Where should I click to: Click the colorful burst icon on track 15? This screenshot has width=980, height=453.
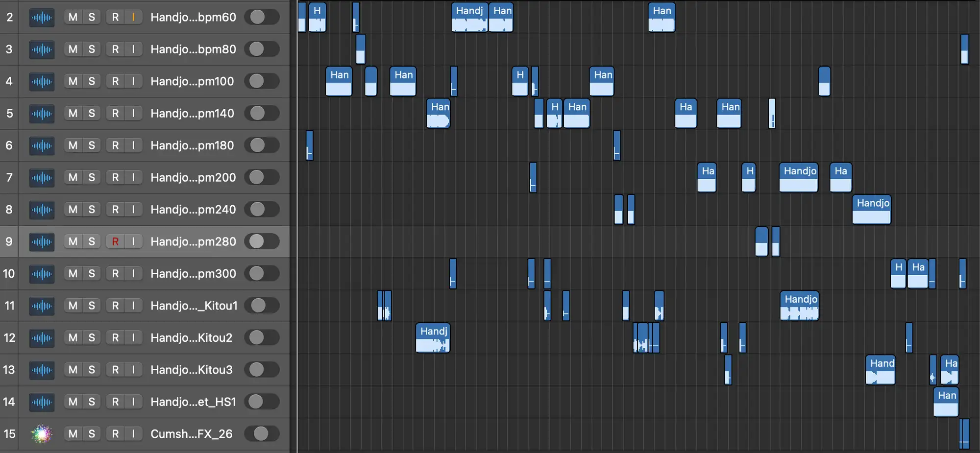pos(42,434)
